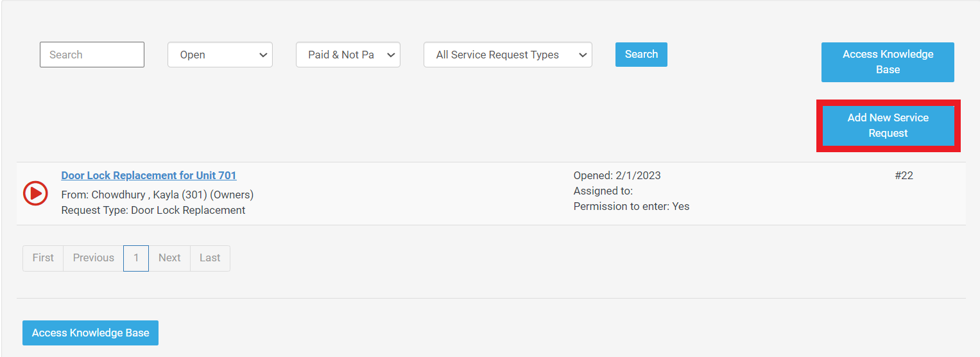Image resolution: width=980 pixels, height=357 pixels.
Task: Click the 'Opened: 2/1/2023' date text
Action: (617, 175)
